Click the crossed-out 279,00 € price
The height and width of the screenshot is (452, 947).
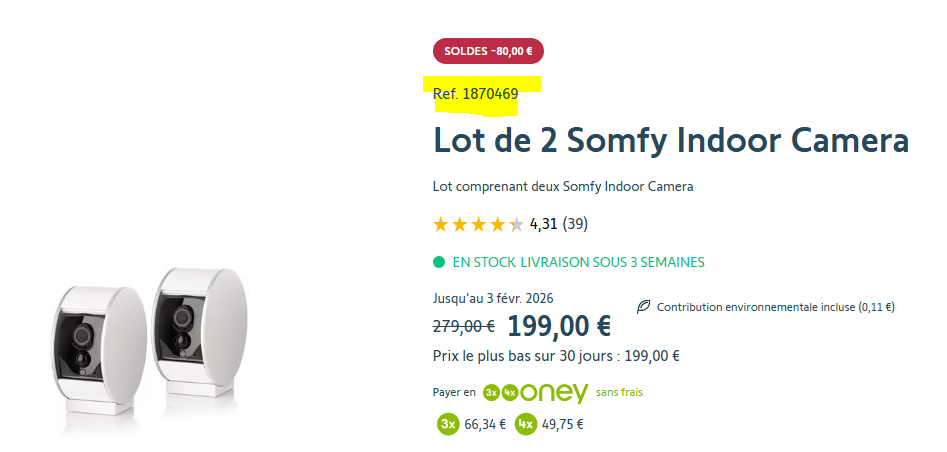point(464,325)
